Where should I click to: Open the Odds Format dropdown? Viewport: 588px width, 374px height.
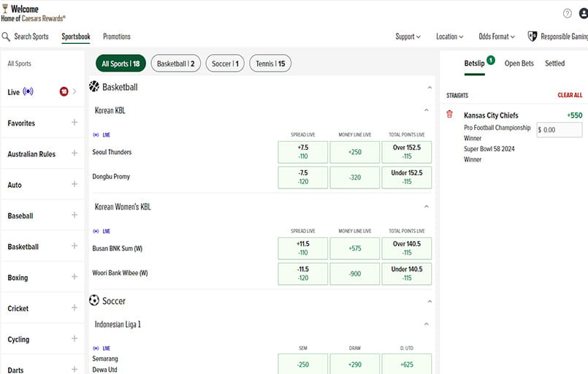coord(497,37)
